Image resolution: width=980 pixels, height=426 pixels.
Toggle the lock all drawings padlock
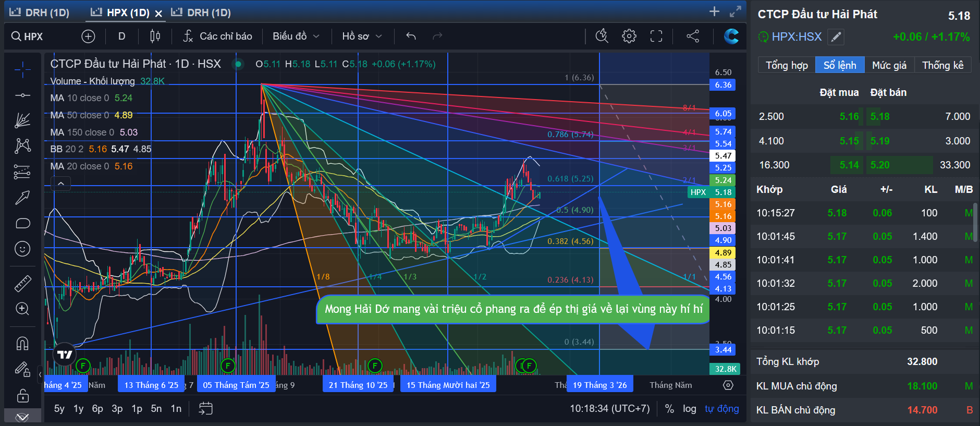pyautogui.click(x=22, y=395)
